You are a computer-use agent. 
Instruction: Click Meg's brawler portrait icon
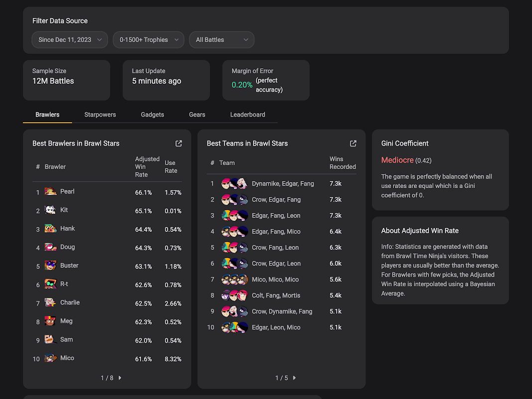pos(50,321)
